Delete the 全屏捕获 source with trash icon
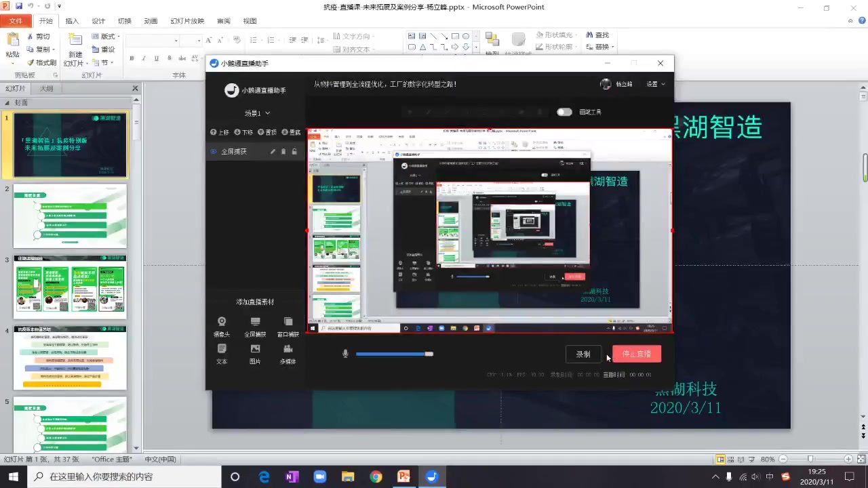 coord(283,152)
